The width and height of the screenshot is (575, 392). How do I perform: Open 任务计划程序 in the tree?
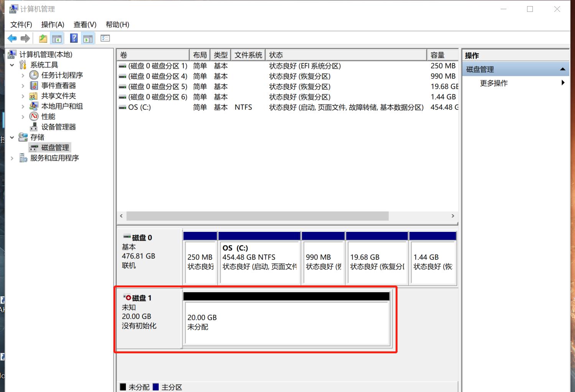tap(62, 75)
